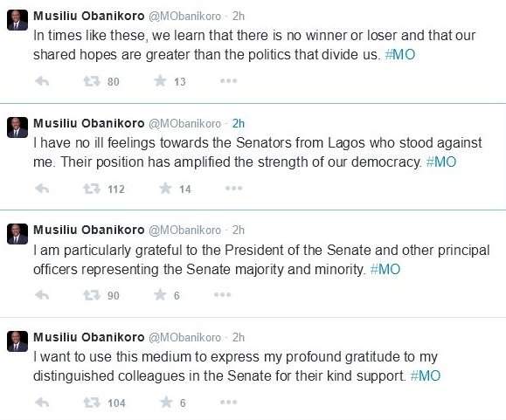Screen dimensions: 506x420
Task: Favorite the 'President of the Senate' tweet
Action: click(160, 294)
